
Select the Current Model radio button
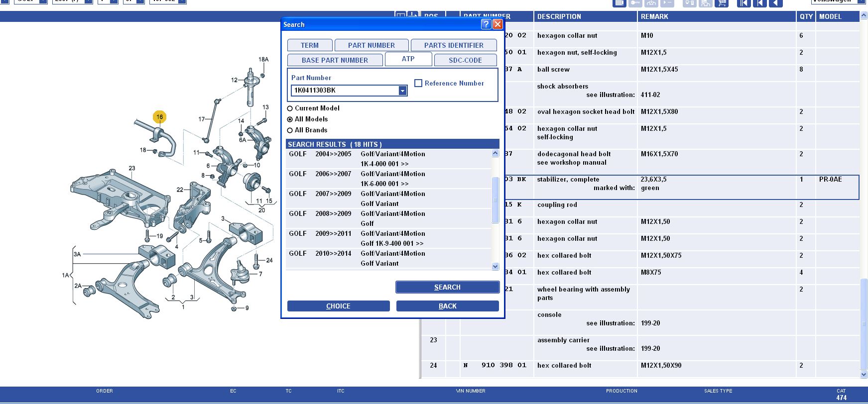[x=290, y=108]
